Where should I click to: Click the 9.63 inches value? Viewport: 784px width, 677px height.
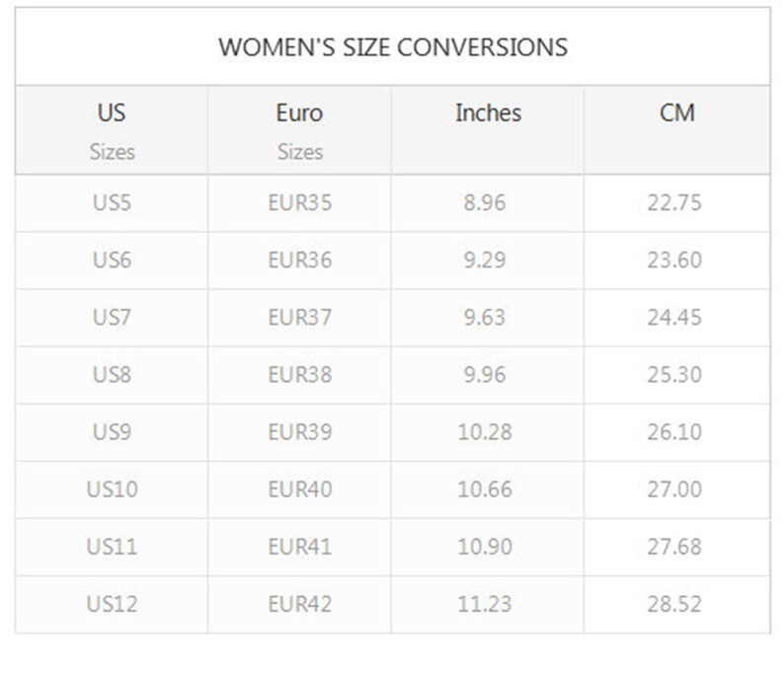[x=485, y=317]
